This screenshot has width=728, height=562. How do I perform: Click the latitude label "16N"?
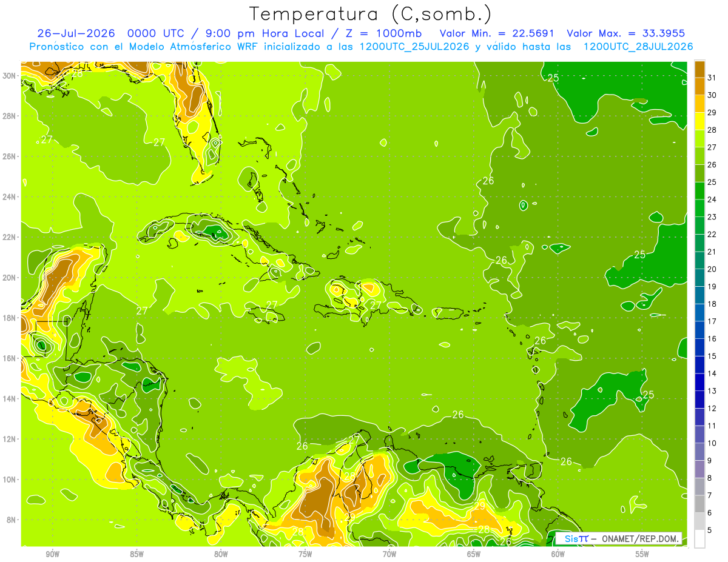10,358
